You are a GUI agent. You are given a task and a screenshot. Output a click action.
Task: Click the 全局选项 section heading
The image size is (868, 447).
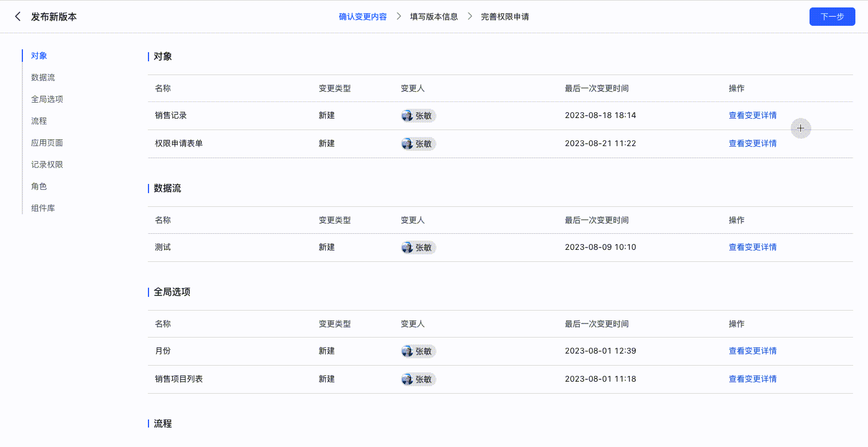[x=172, y=292]
